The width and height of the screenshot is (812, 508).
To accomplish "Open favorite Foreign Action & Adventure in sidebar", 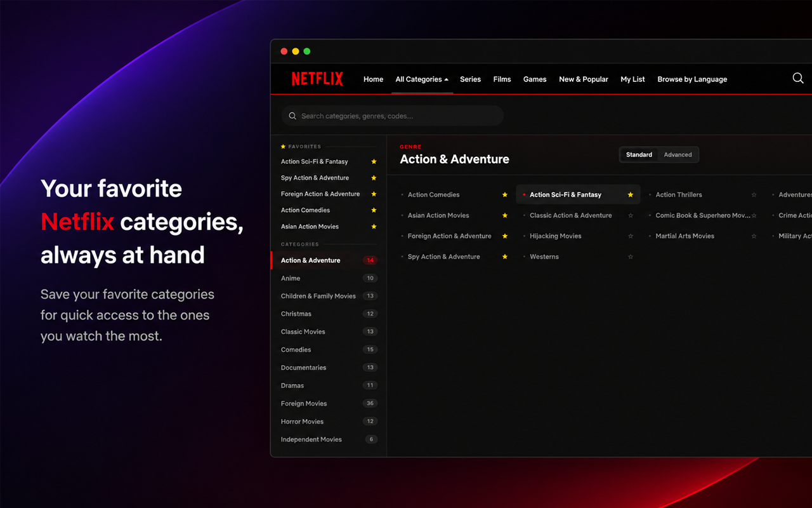I will pos(320,194).
